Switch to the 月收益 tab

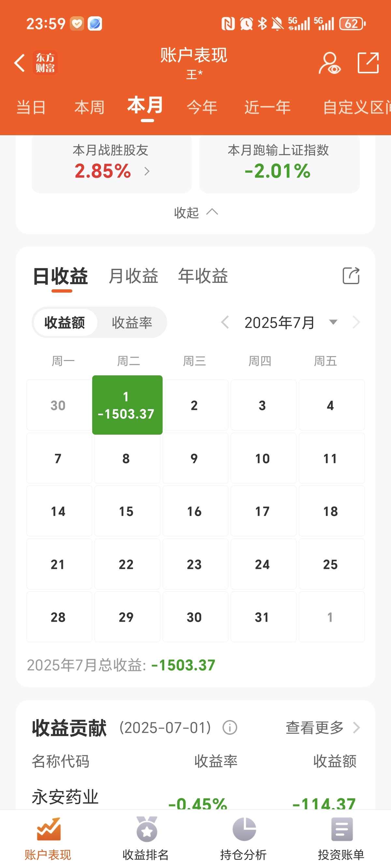[134, 276]
